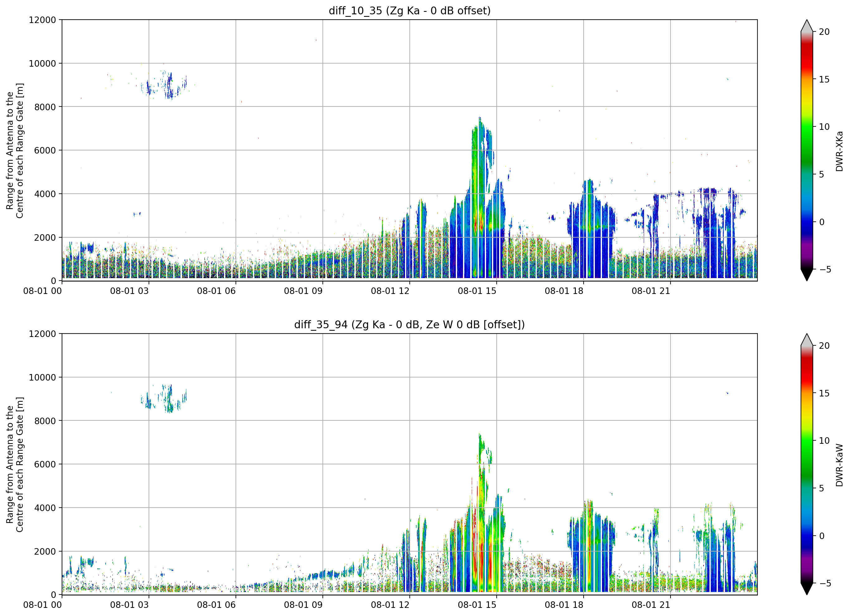Click the "20" tick on the DWR-XKa colorbar
The image size is (850, 616).
coord(824,32)
